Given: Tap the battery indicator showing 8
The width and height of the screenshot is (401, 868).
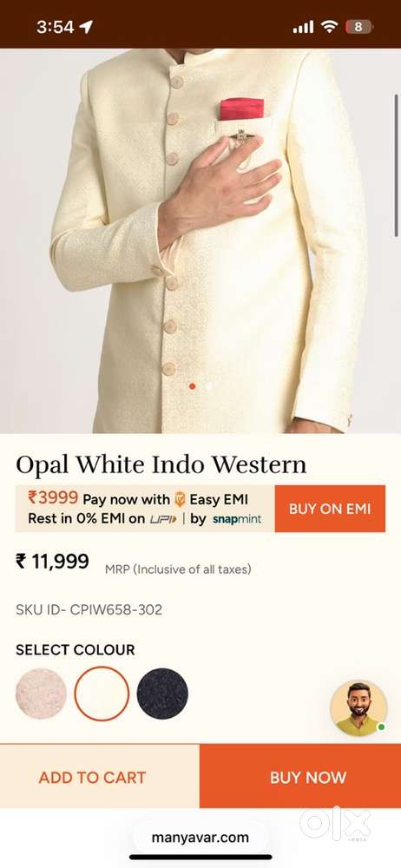Looking at the screenshot, I should pos(359,26).
